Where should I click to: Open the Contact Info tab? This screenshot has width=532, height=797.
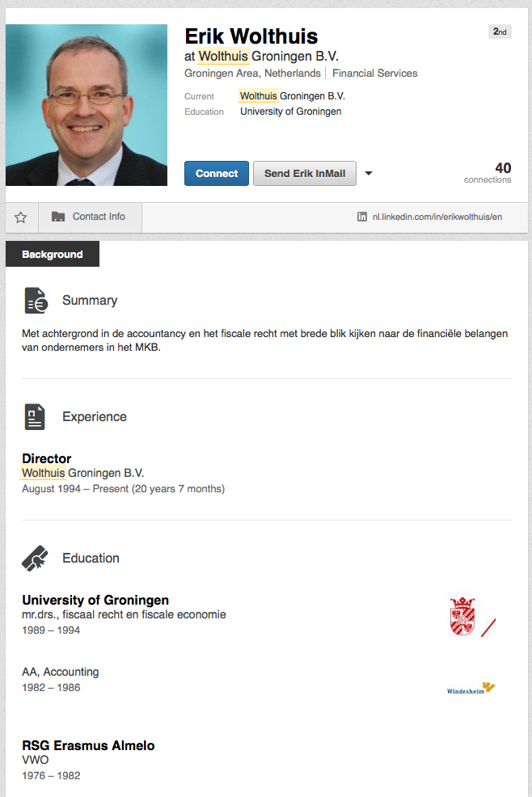coord(90,217)
